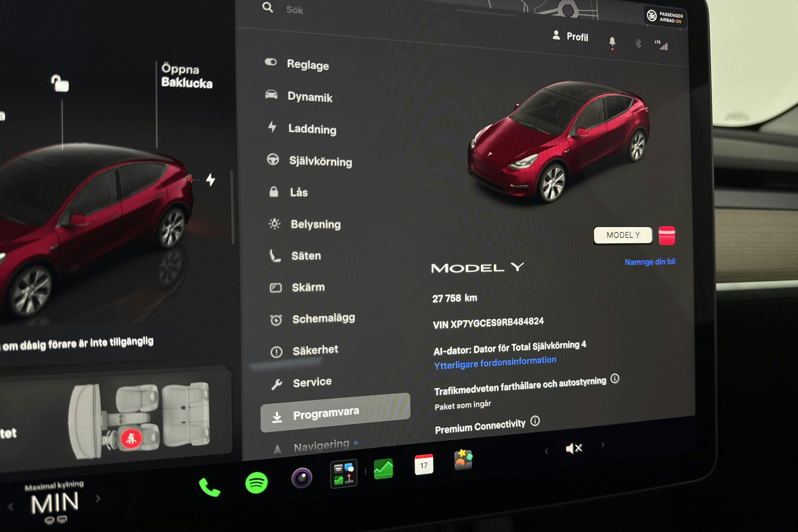Open the Toybox app icon
This screenshot has width=798, height=532.
[463, 459]
